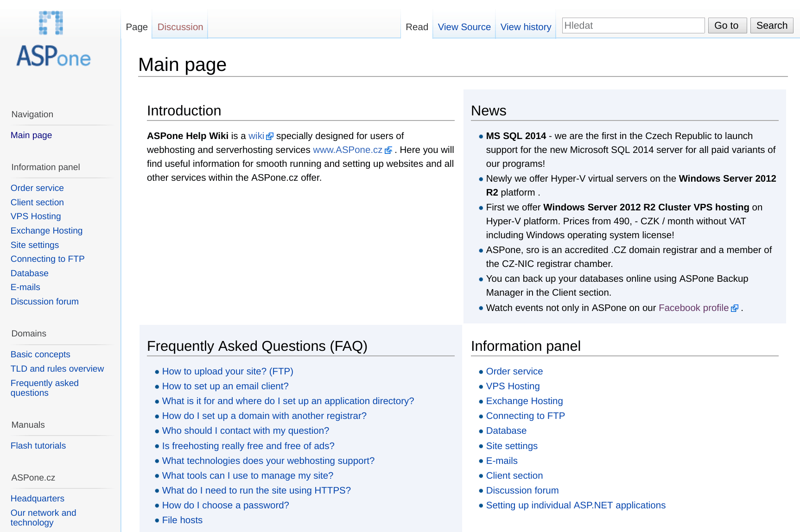Focus the Hledat search field
The height and width of the screenshot is (532, 800).
point(633,25)
